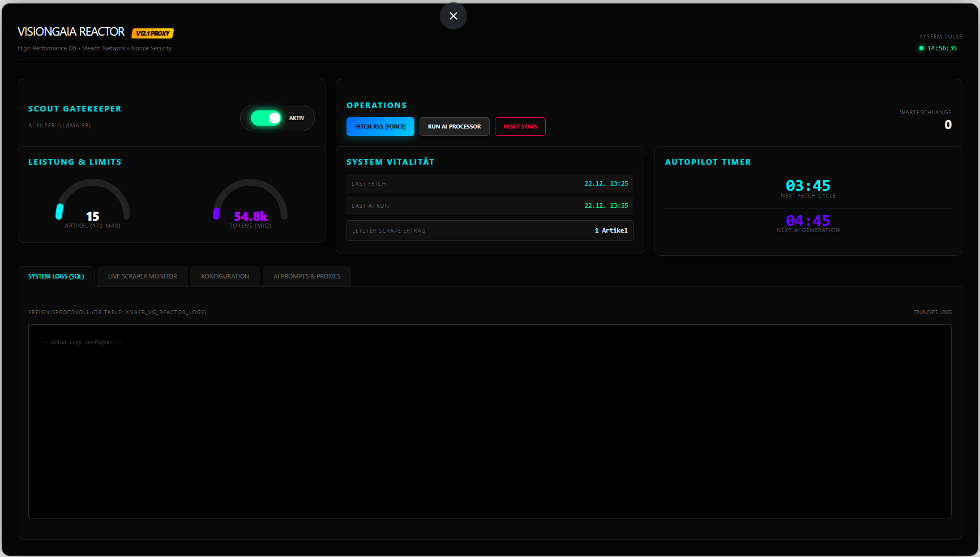
Task: Click the LETZTER SCRAPE ERTRAG row
Action: pyautogui.click(x=489, y=230)
